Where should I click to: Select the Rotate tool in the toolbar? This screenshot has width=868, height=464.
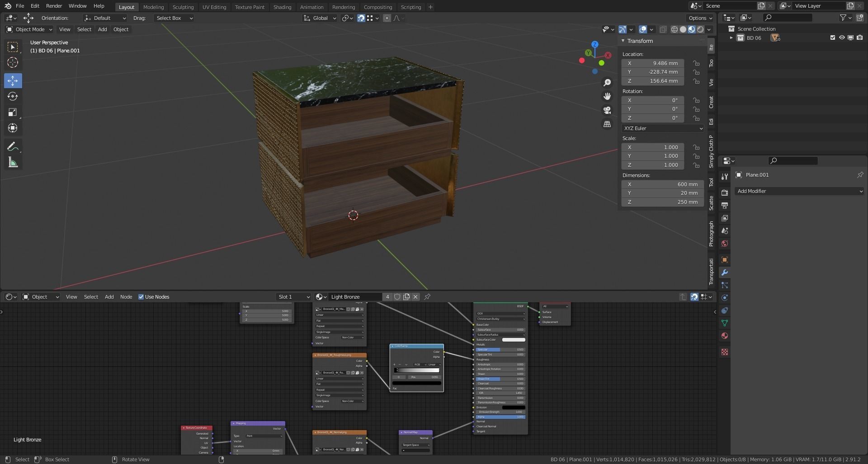click(x=13, y=96)
